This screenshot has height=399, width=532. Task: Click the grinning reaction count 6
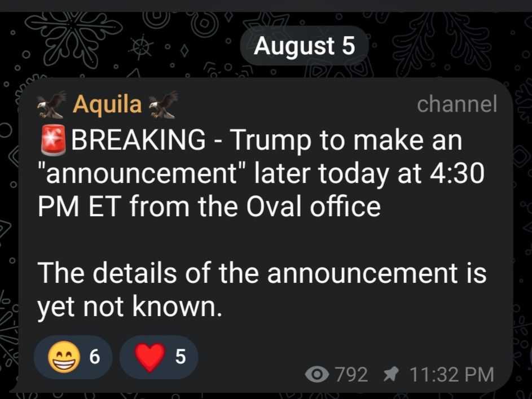pyautogui.click(x=95, y=357)
